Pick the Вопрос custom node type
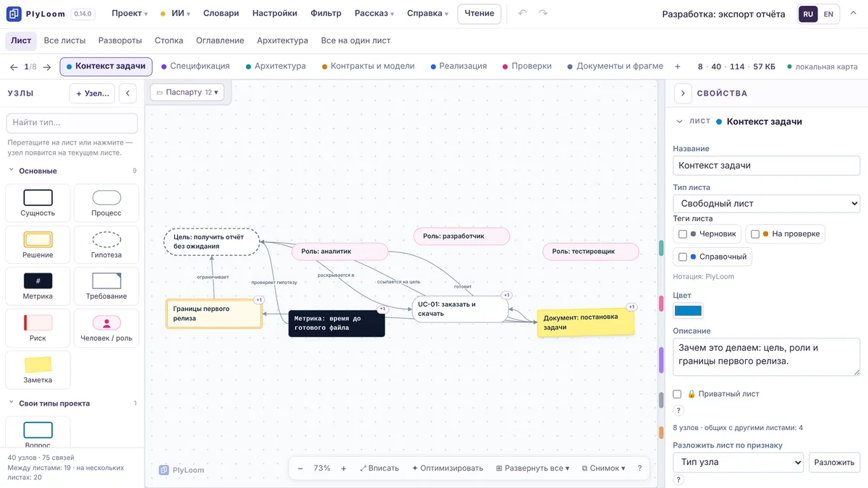The height and width of the screenshot is (488, 868). pos(38,432)
